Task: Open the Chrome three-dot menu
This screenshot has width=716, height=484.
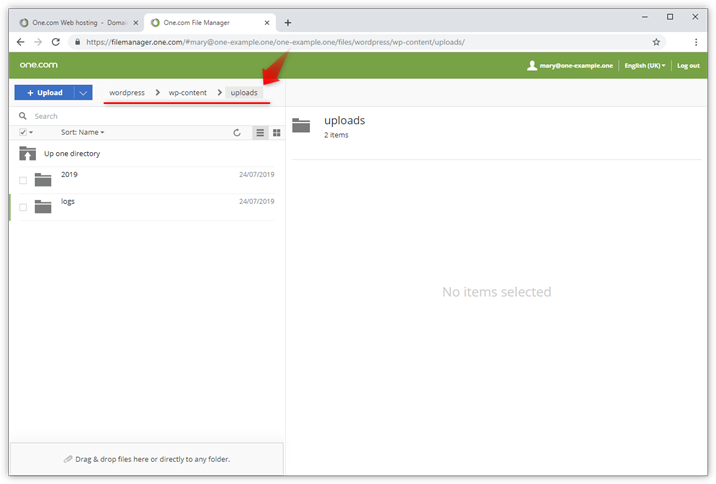Action: coord(696,42)
